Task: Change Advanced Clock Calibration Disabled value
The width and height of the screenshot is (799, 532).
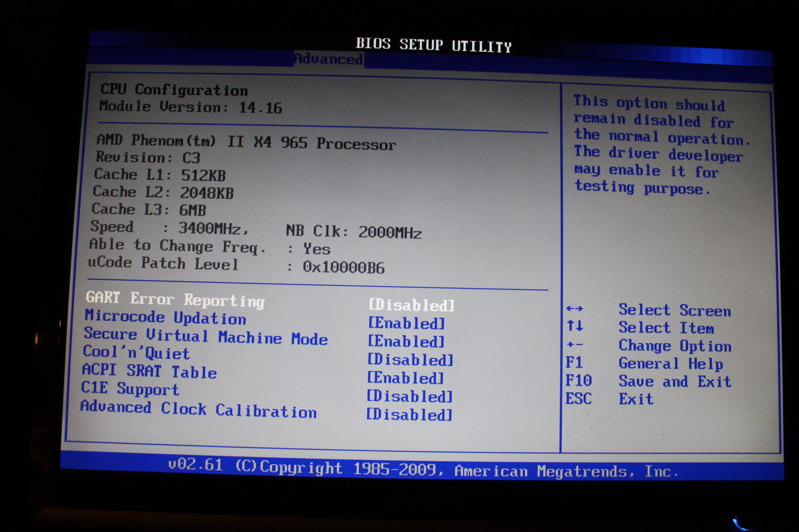Action: [410, 414]
